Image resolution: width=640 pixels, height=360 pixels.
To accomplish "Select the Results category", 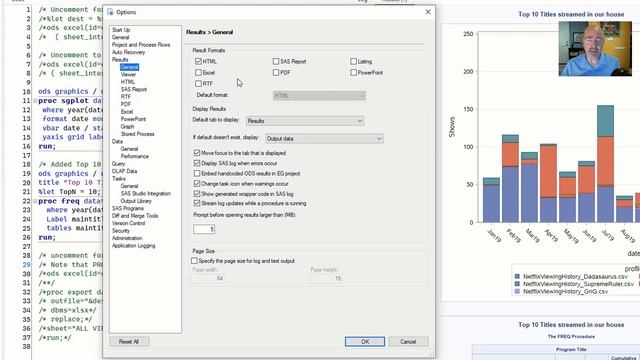I will click(x=120, y=60).
